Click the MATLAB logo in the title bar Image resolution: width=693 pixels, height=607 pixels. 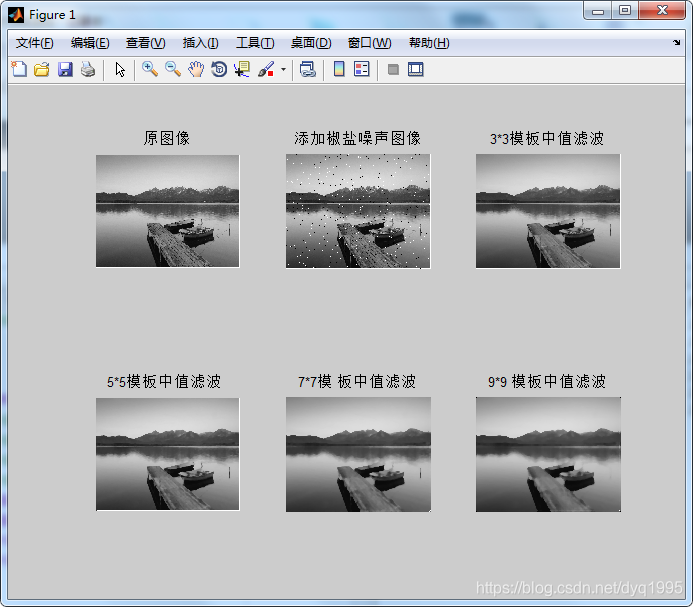coord(16,15)
